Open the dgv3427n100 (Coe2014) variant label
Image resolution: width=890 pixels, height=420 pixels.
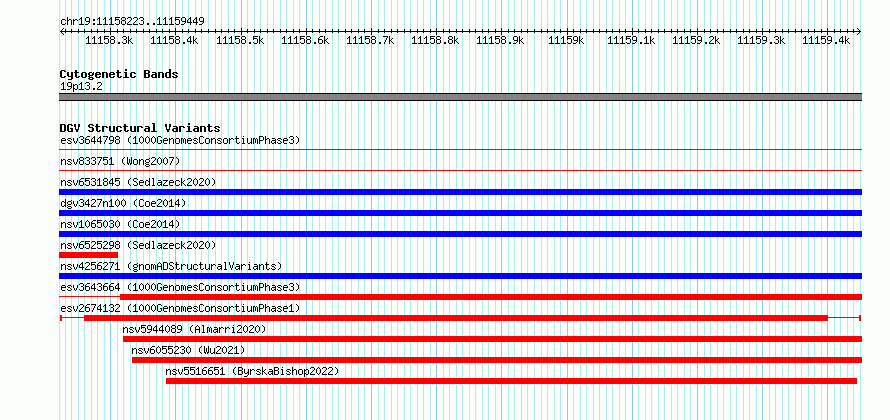[x=123, y=203]
